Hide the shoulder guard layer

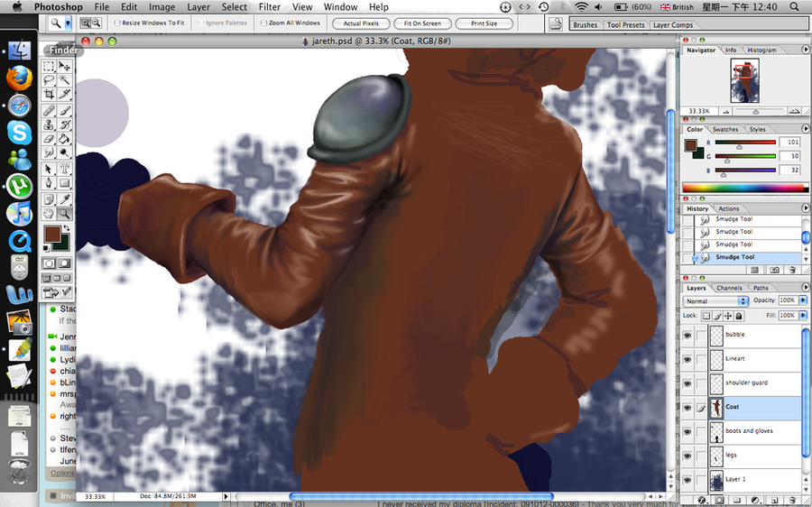pyautogui.click(x=687, y=383)
